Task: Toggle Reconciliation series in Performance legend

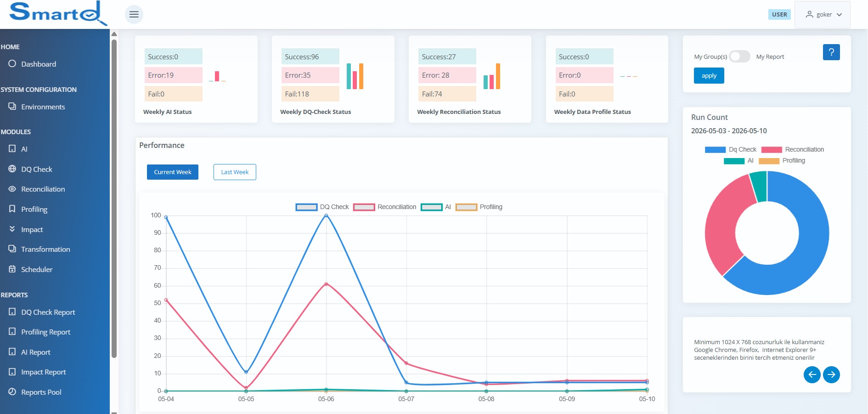Action: (x=385, y=207)
